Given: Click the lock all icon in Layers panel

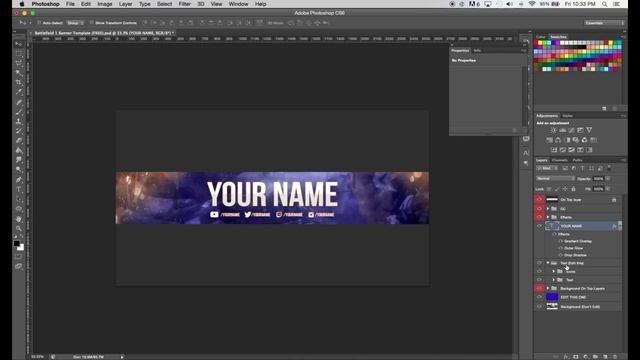Looking at the screenshot, I should tap(573, 189).
